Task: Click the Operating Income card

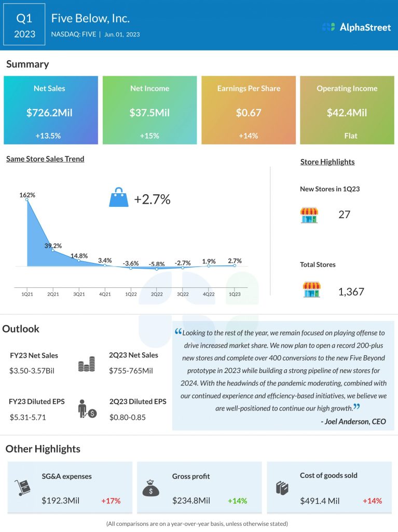Action: 347,110
